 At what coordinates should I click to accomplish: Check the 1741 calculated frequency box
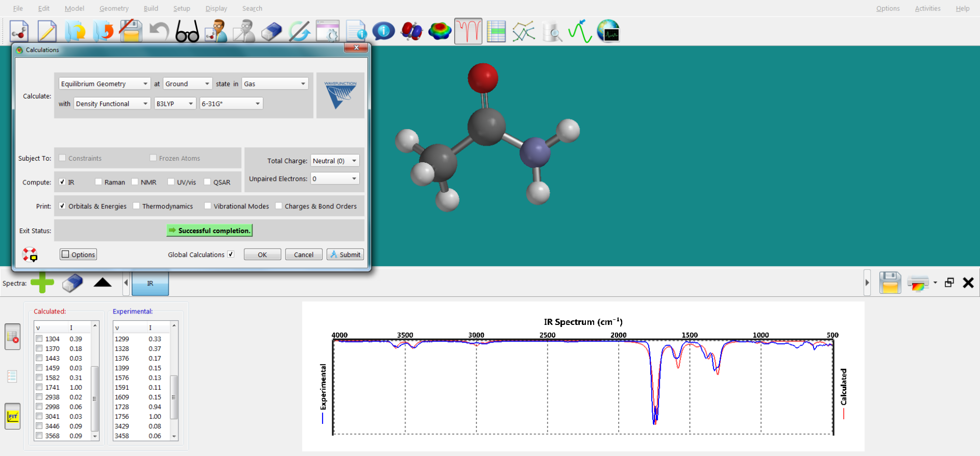(x=39, y=387)
